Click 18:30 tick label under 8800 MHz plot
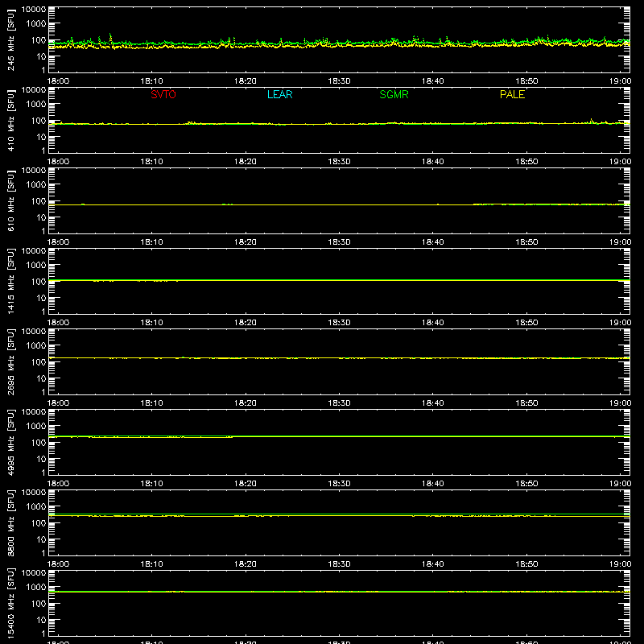Image resolution: width=644 pixels, height=644 pixels. [339, 564]
